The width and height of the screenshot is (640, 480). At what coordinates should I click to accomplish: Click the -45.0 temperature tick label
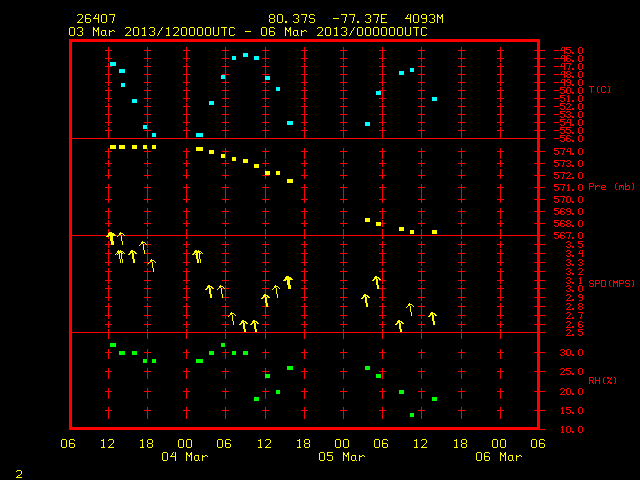tap(568, 51)
